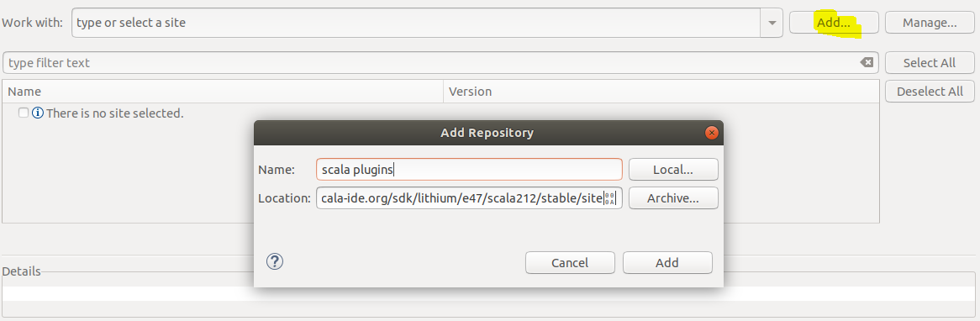Confirm the repository with the Add button

tap(667, 262)
